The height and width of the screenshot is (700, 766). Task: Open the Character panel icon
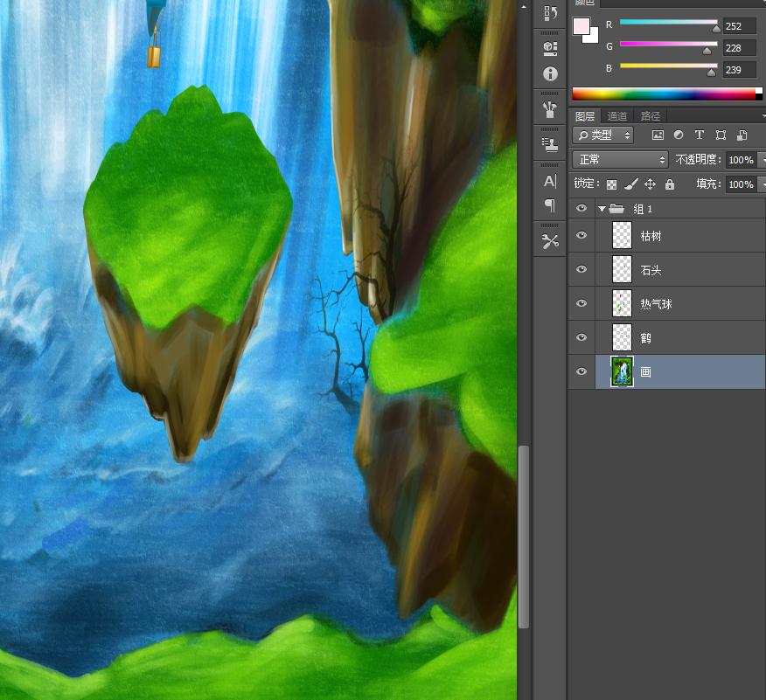point(550,181)
